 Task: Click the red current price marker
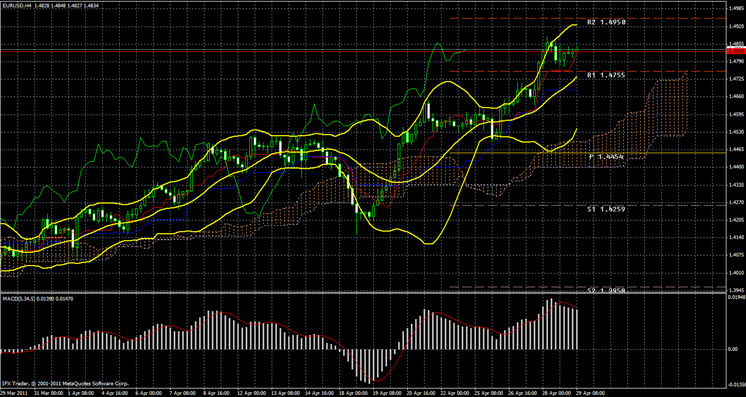[x=736, y=50]
